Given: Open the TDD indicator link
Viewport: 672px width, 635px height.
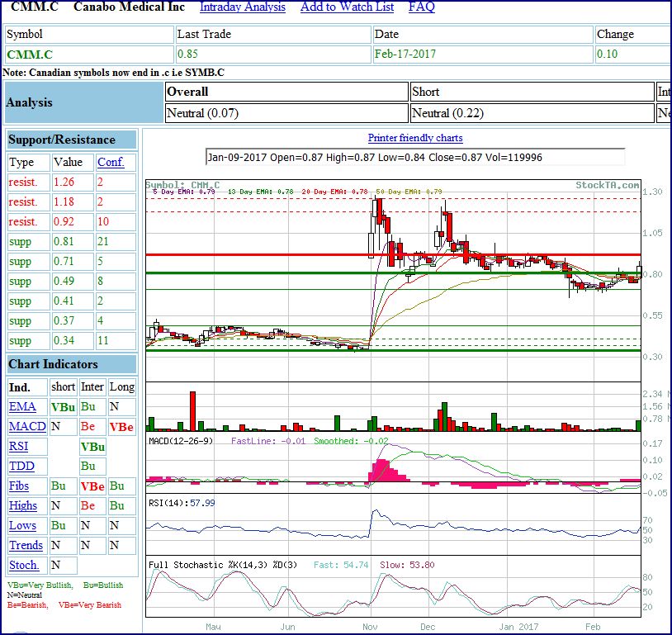Looking at the screenshot, I should click(x=21, y=466).
